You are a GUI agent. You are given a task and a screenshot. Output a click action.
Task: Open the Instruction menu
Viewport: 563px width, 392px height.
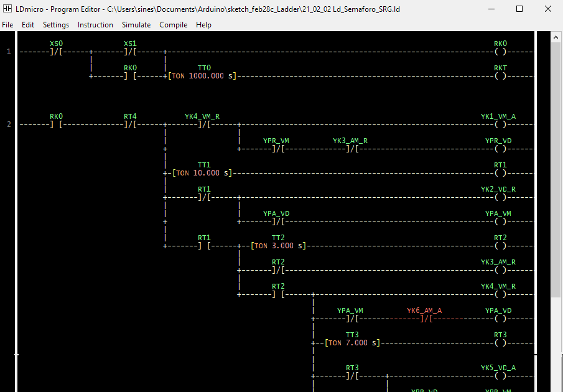[x=95, y=25]
